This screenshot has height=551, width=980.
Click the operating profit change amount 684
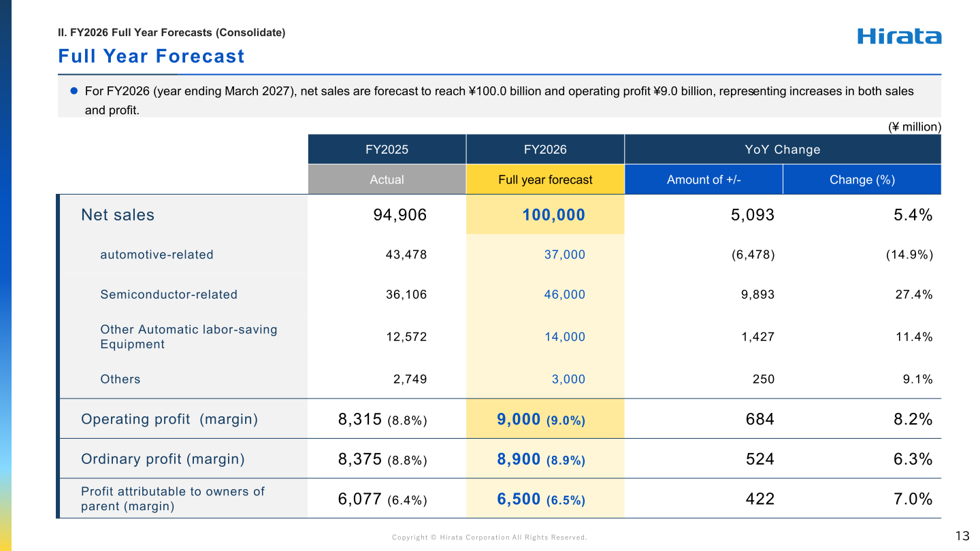(760, 419)
